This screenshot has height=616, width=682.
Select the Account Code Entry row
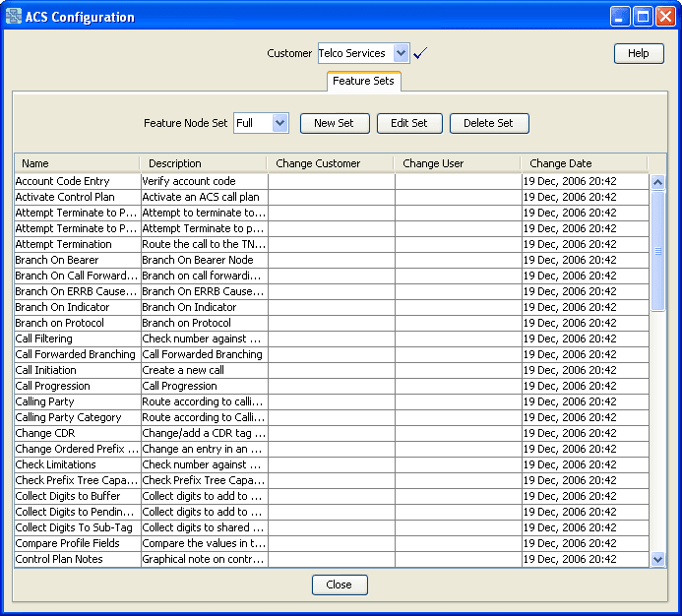[x=332, y=181]
